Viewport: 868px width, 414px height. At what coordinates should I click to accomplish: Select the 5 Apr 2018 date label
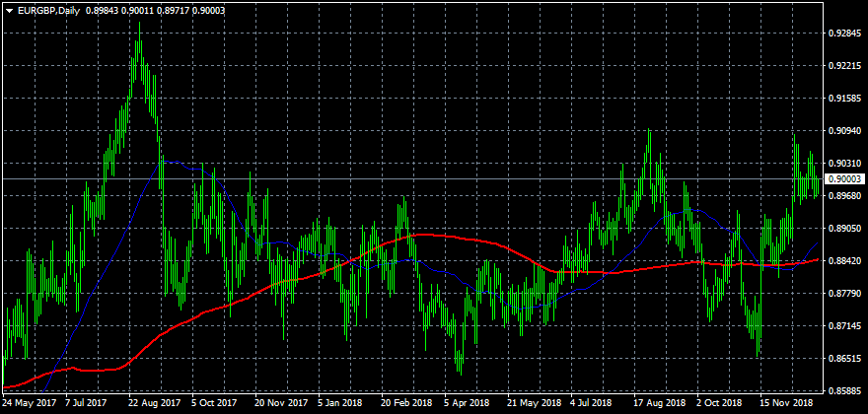click(x=467, y=403)
